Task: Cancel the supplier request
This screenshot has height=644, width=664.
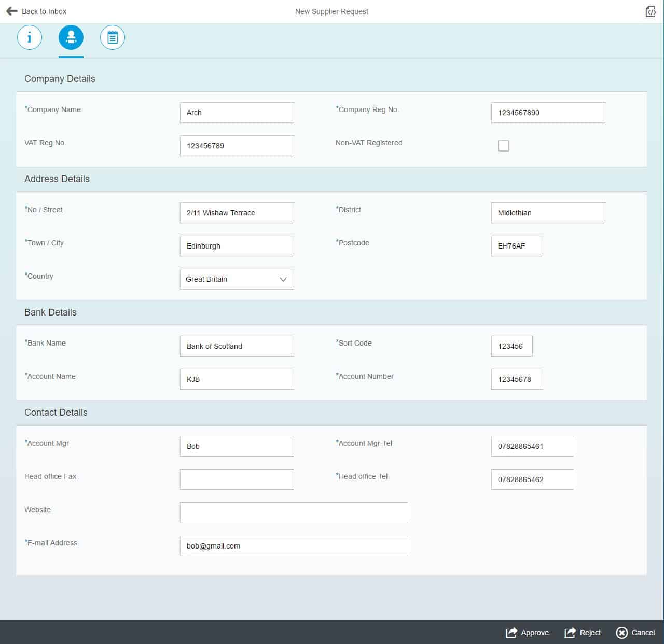Action: coord(635,633)
